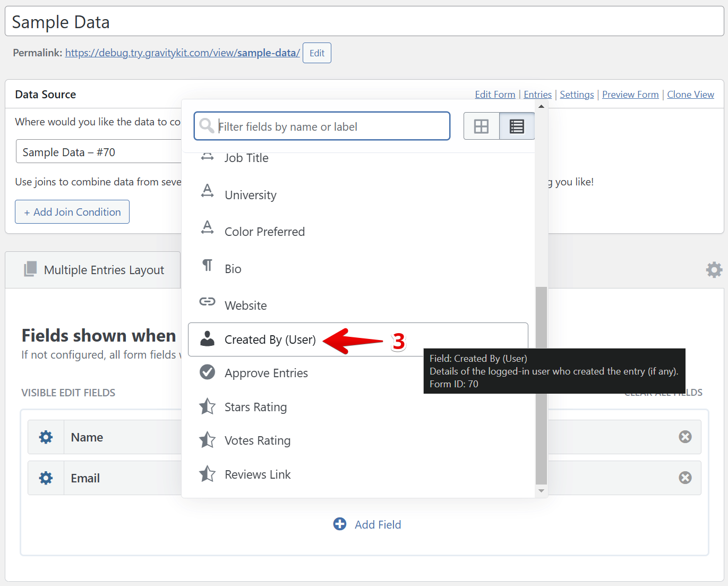Select the Created By (User) field
Screen dimensions: 728x586
(358, 339)
